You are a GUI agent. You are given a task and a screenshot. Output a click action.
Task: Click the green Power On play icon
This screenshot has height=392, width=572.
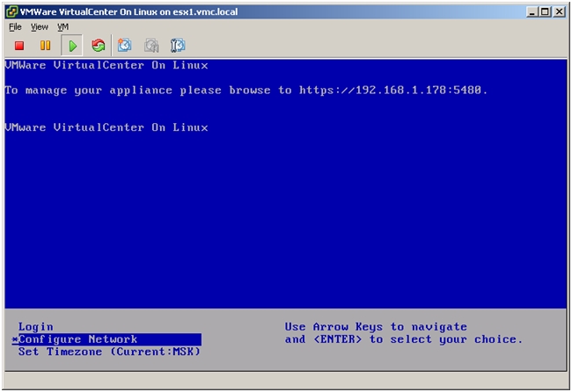[x=73, y=45]
